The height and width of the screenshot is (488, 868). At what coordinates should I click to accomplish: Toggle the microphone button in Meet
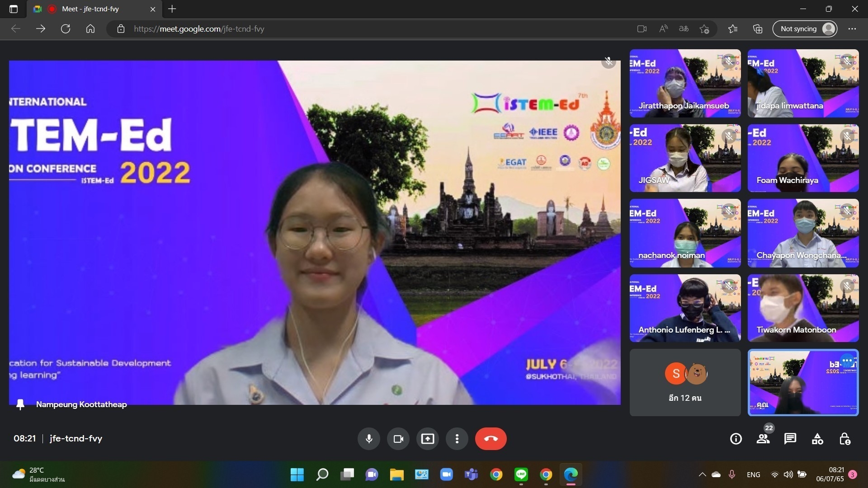click(x=369, y=439)
